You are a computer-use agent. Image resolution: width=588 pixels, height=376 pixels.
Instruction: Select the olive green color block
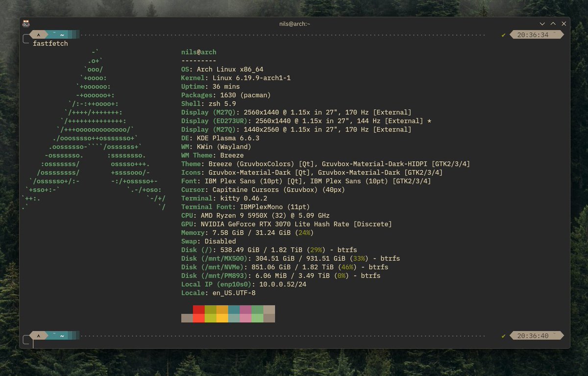coord(210,309)
